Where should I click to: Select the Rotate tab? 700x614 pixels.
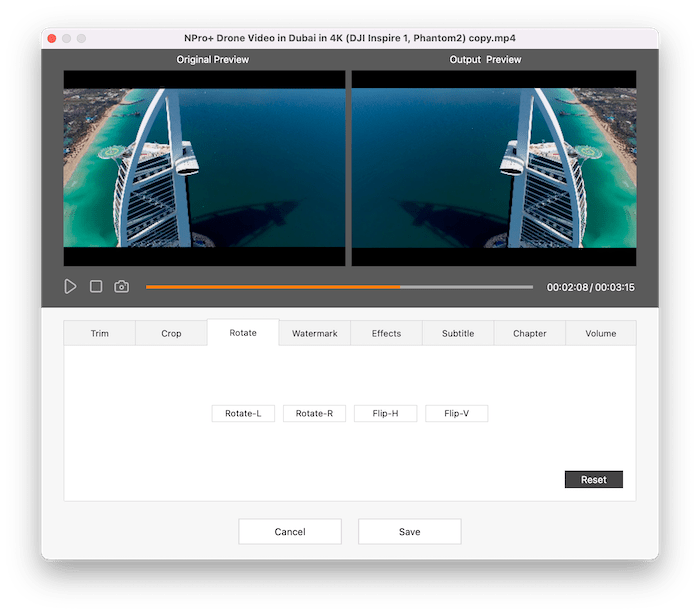coord(243,333)
